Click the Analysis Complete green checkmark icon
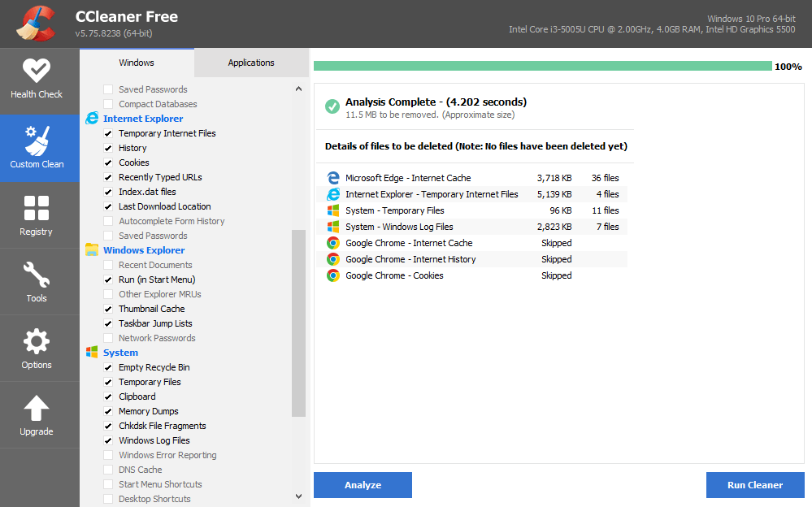Screen dimensions: 812x507 click(332, 106)
